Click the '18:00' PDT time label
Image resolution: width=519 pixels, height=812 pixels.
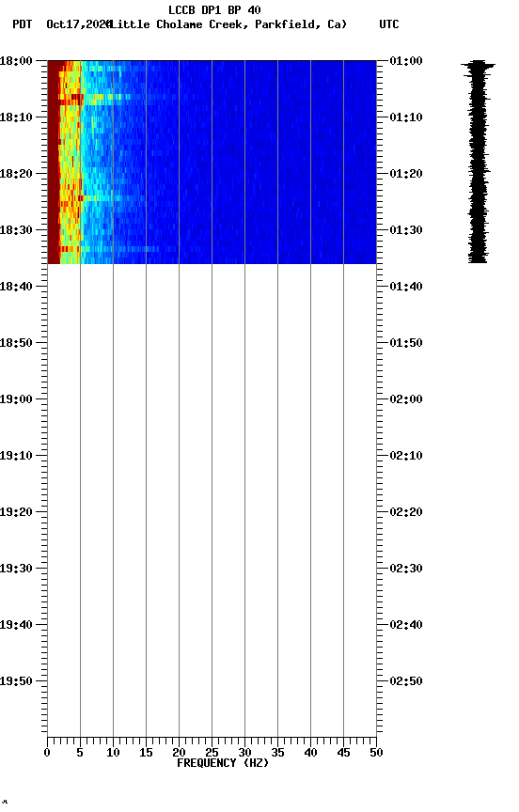(x=16, y=61)
